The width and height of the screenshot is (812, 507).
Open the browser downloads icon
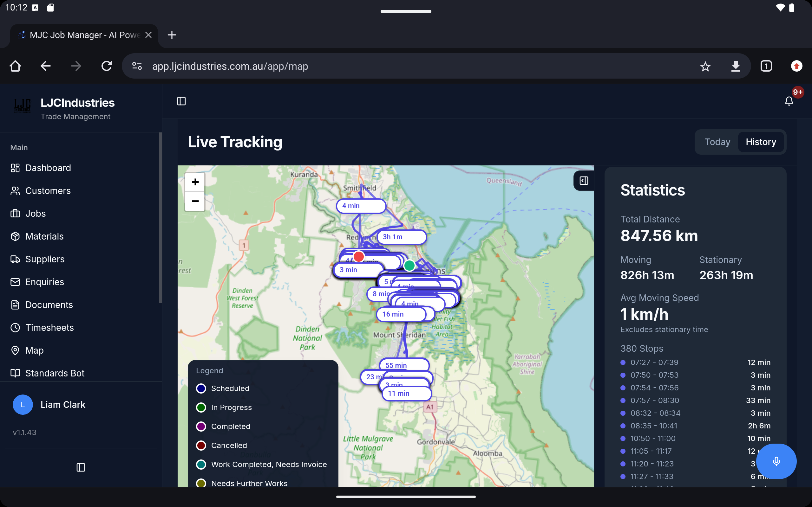click(736, 66)
